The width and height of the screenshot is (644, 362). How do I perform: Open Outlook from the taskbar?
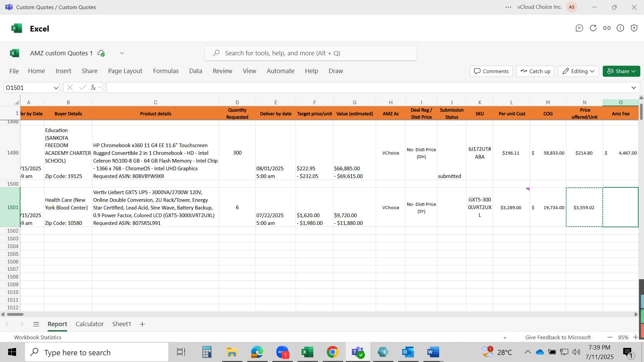[408, 352]
